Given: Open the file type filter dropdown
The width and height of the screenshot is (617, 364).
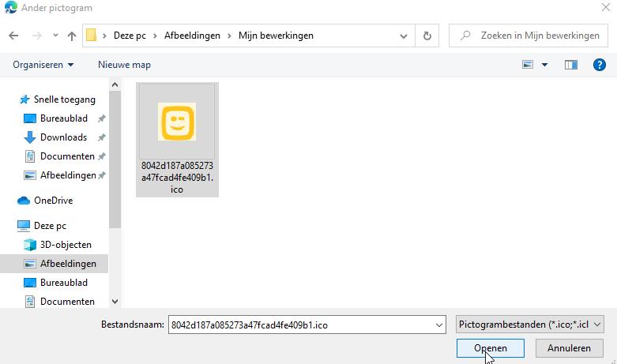Looking at the screenshot, I should click(x=529, y=325).
